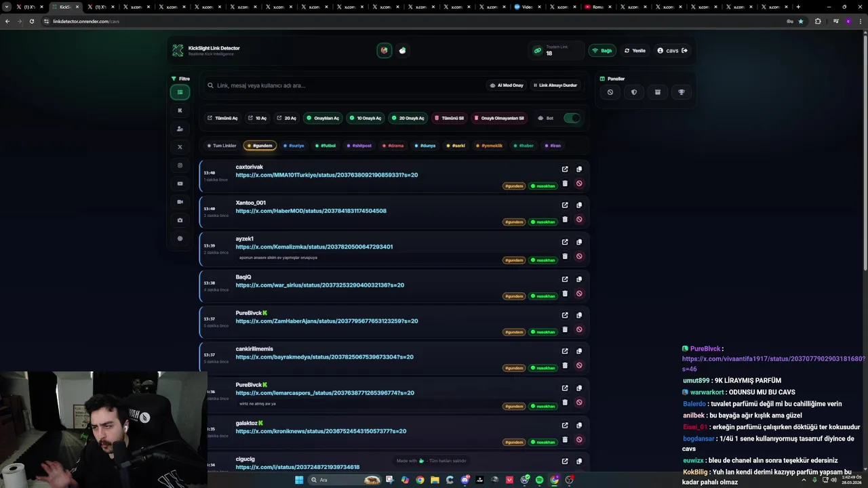Screen dimensions: 868x488
Task: Copy caxtorivak's link with copy icon
Action: pyautogui.click(x=579, y=169)
